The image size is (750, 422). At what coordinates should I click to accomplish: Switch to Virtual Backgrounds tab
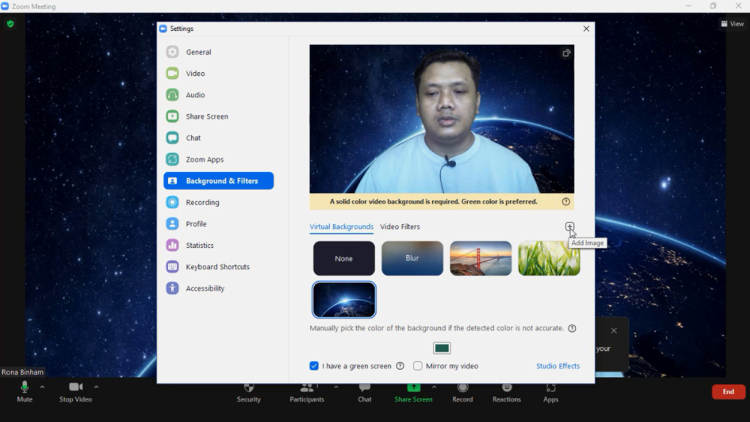coord(341,227)
